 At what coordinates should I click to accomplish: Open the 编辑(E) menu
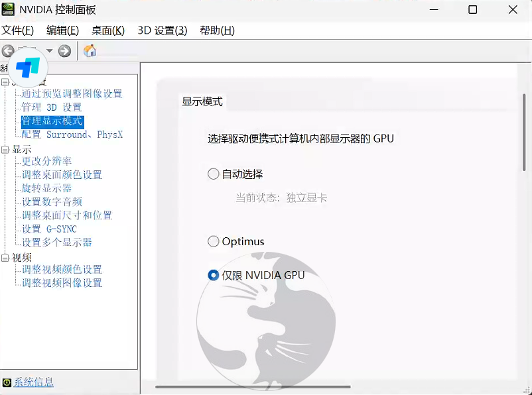coord(63,30)
